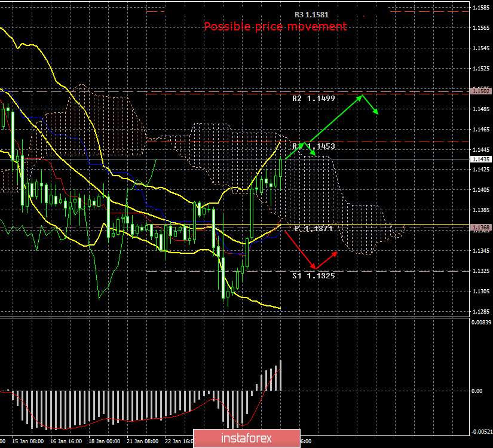Click the '18 Jan 00:00' time label
Image resolution: width=493 pixels, height=448 pixels.
[104, 441]
